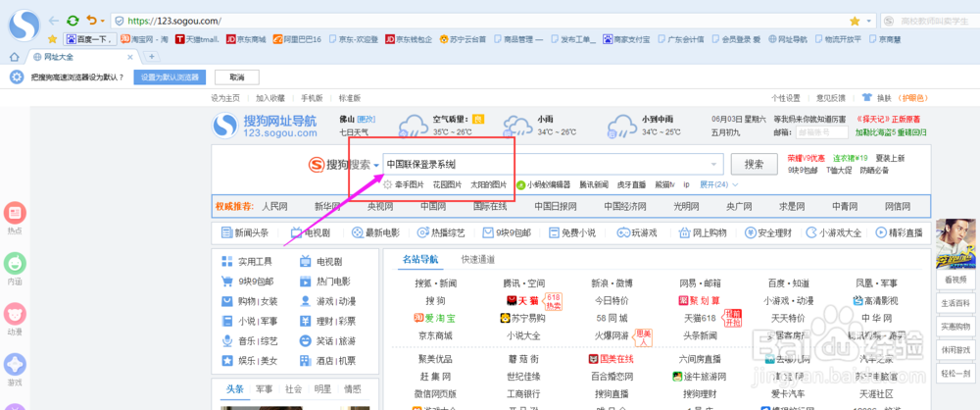The height and width of the screenshot is (410, 980).
Task: Click the search box with 中国联保登录系统
Action: tap(553, 165)
